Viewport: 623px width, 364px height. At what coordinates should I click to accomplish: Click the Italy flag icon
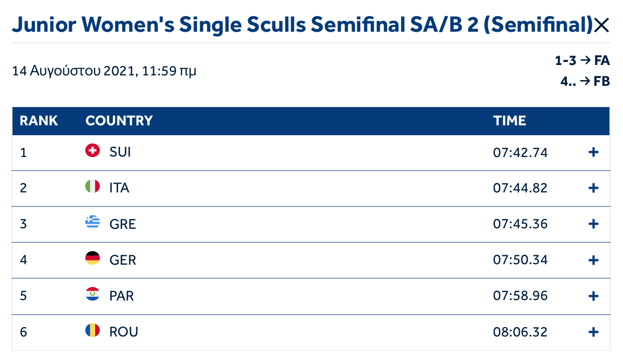(92, 186)
